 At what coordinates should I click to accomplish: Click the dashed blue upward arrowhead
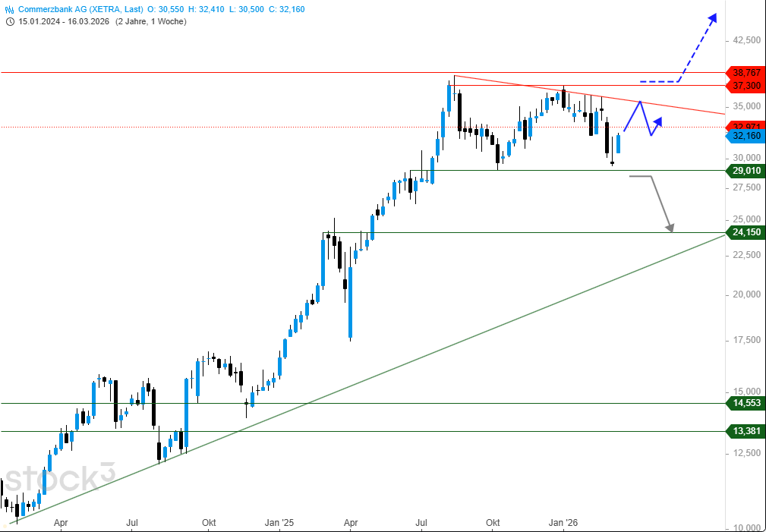tap(712, 17)
